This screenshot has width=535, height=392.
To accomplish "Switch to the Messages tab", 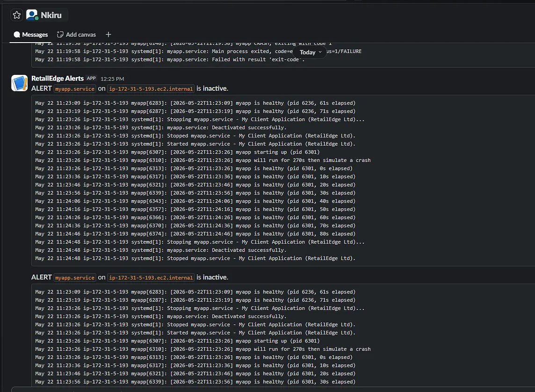I will (30, 35).
